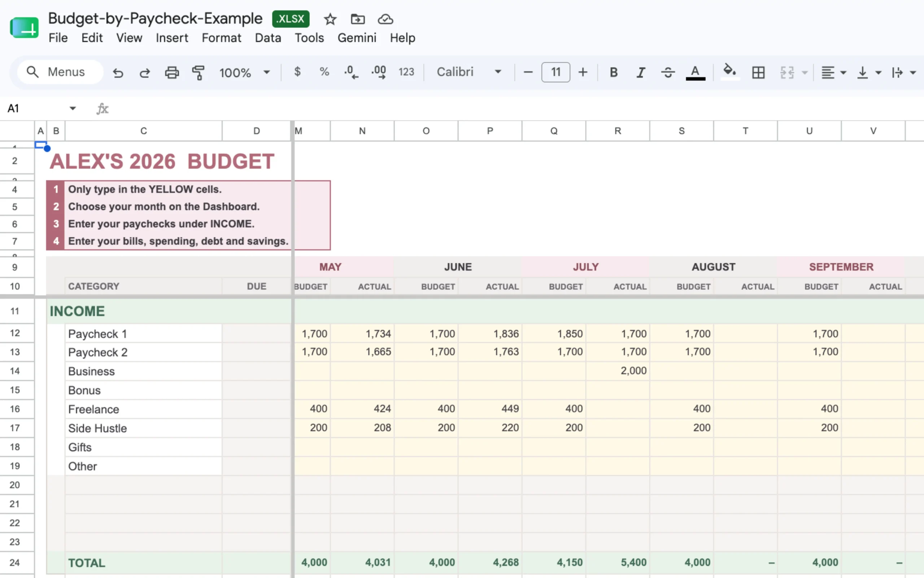Open the 123 more formats menu
The height and width of the screenshot is (578, 924).
[x=406, y=72]
